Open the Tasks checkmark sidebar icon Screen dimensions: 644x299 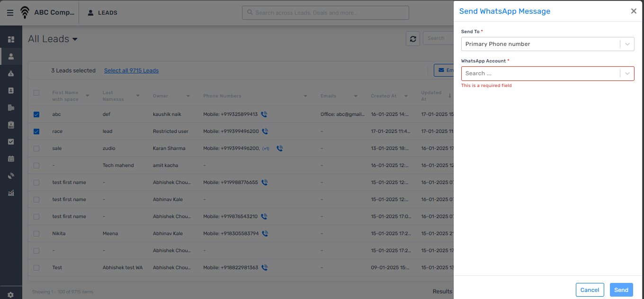[11, 141]
